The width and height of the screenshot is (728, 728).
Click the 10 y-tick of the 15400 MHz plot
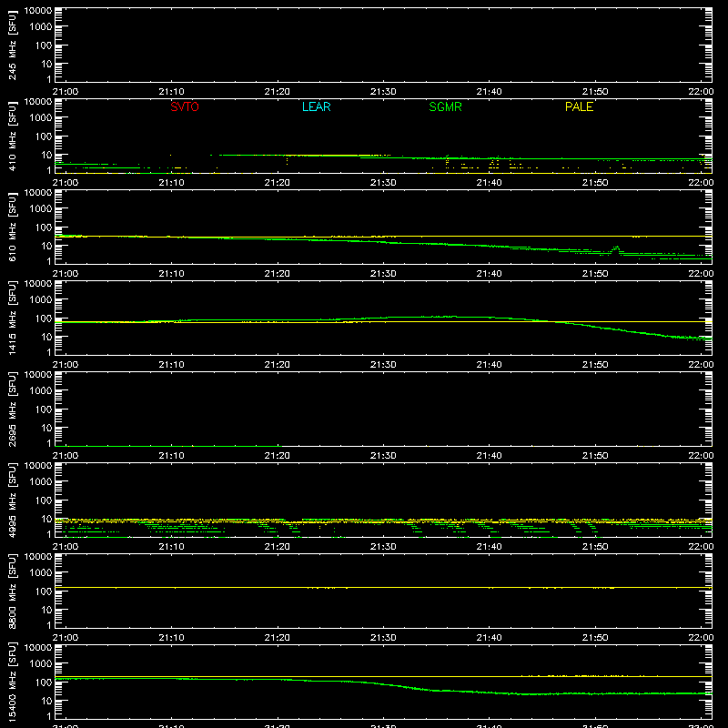pyautogui.click(x=46, y=701)
